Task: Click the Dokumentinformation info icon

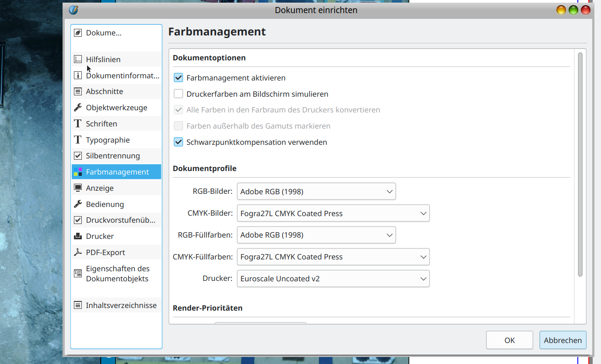Action: click(x=78, y=76)
